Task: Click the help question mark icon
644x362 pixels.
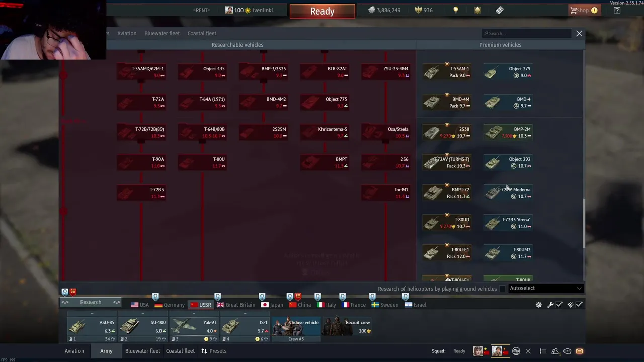Action: pyautogui.click(x=617, y=10)
